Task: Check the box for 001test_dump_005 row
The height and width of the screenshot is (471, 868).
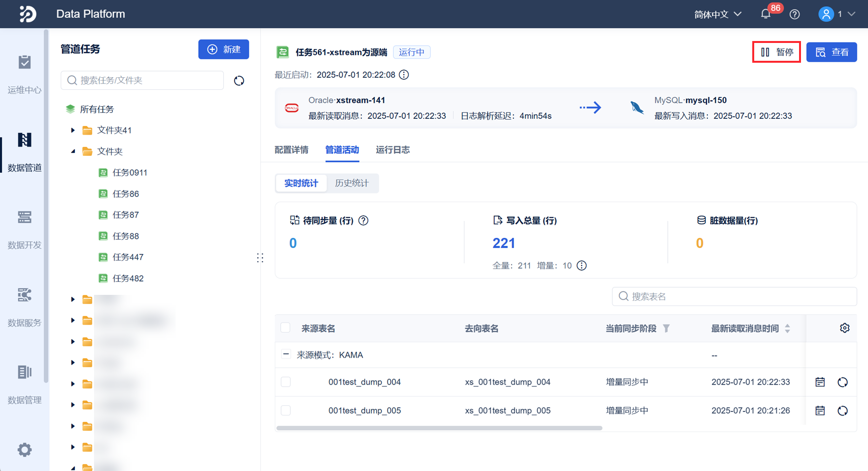Action: (285, 411)
